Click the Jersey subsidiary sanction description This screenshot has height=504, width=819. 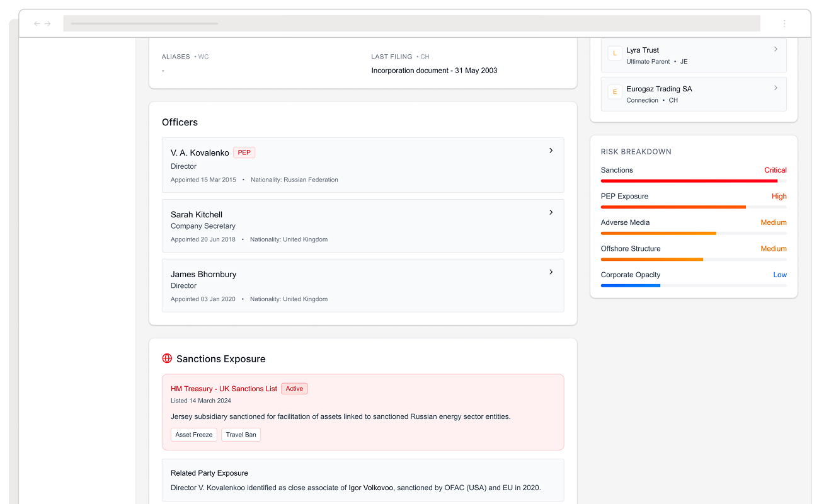[341, 416]
